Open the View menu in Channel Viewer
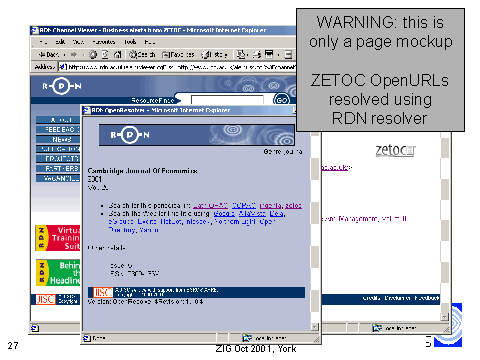480x360 pixels. click(x=78, y=42)
